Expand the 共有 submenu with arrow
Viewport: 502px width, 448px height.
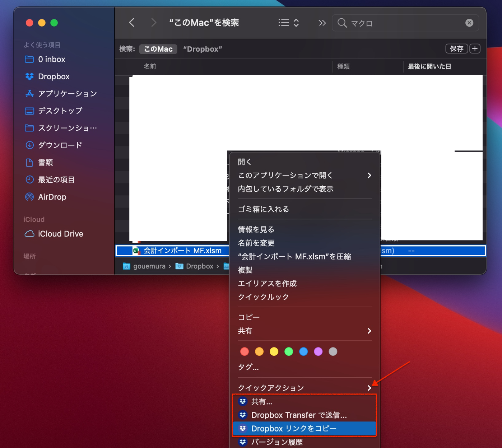click(369, 331)
